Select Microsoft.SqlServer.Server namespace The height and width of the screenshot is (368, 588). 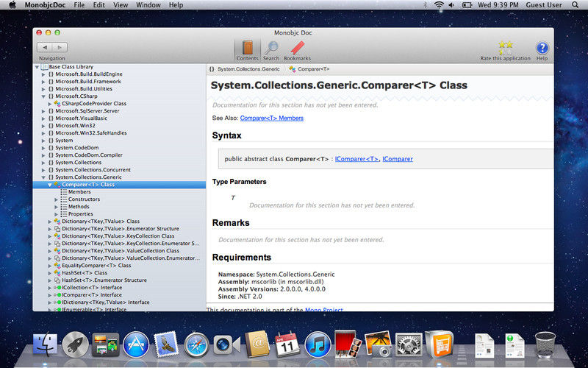[87, 111]
